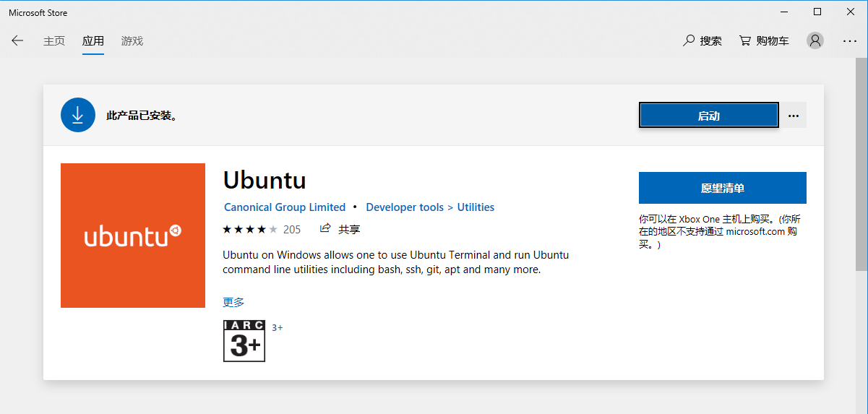Click the IARC 3+ rating badge
Viewport: 868px width, 414px height.
coord(244,341)
